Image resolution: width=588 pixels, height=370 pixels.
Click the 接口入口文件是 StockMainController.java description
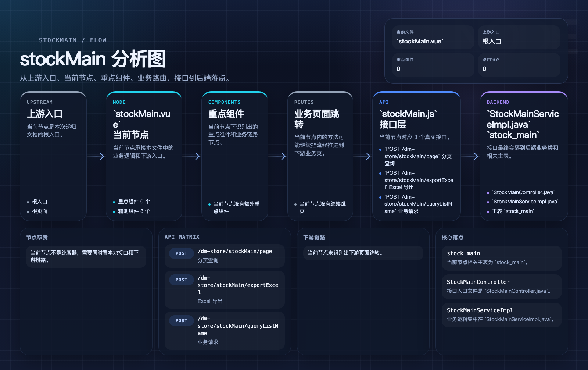(499, 291)
